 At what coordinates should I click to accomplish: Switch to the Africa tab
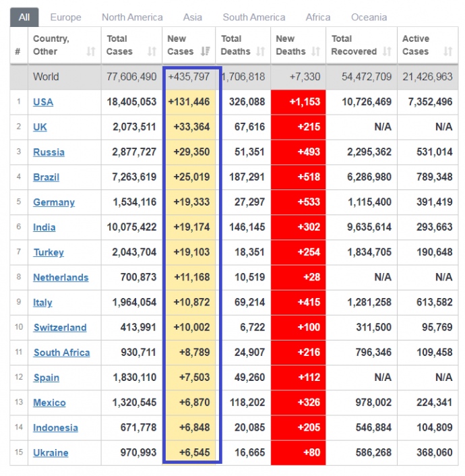pyautogui.click(x=318, y=18)
